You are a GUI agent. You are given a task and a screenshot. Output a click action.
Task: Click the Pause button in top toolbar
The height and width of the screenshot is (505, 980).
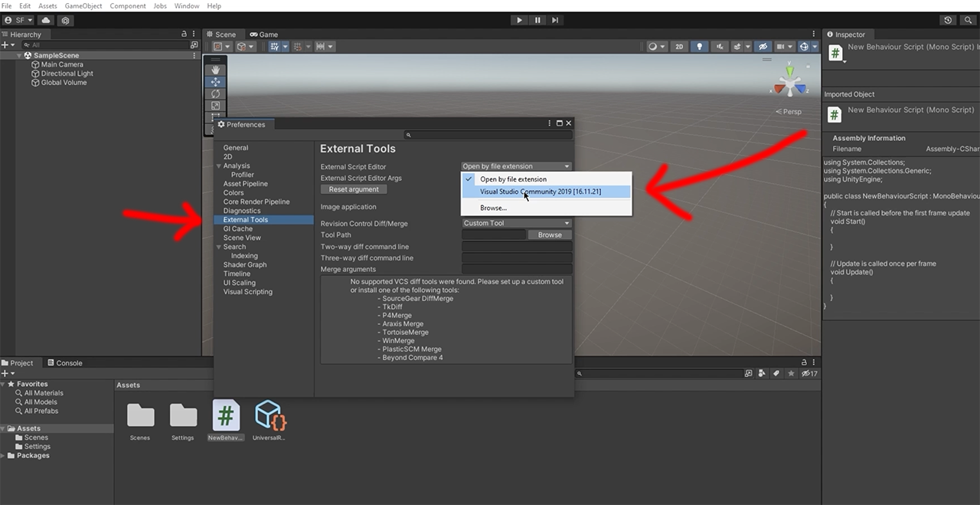tap(537, 20)
